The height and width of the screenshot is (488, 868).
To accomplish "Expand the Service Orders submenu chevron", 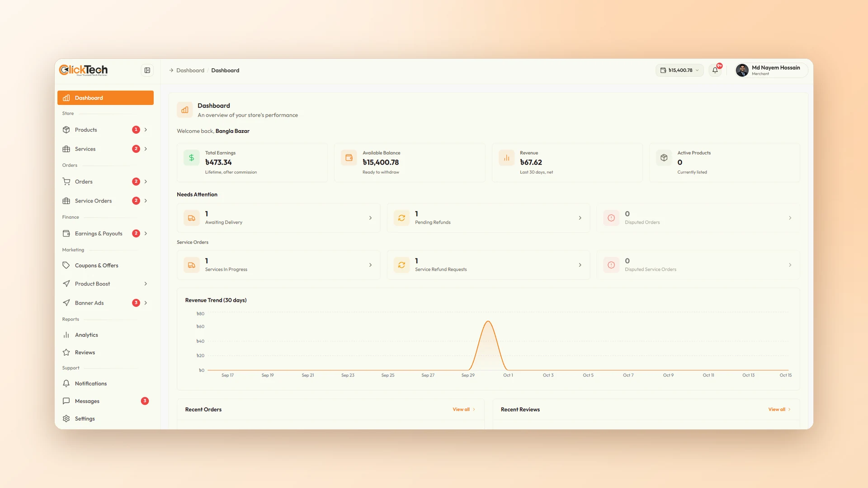I will [146, 201].
